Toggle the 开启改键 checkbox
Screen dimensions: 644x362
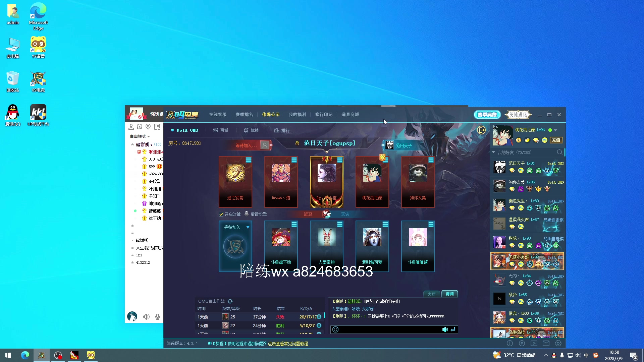point(221,214)
